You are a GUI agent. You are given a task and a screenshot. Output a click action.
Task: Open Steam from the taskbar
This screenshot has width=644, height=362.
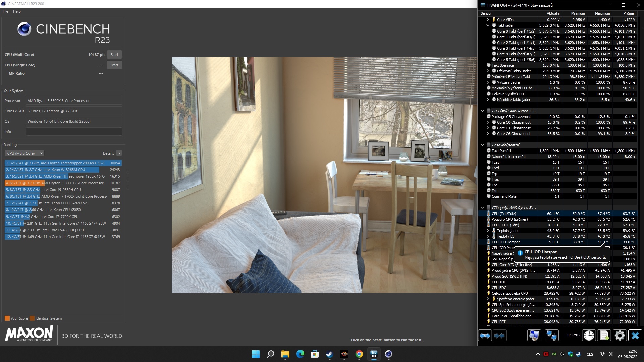[329, 354]
